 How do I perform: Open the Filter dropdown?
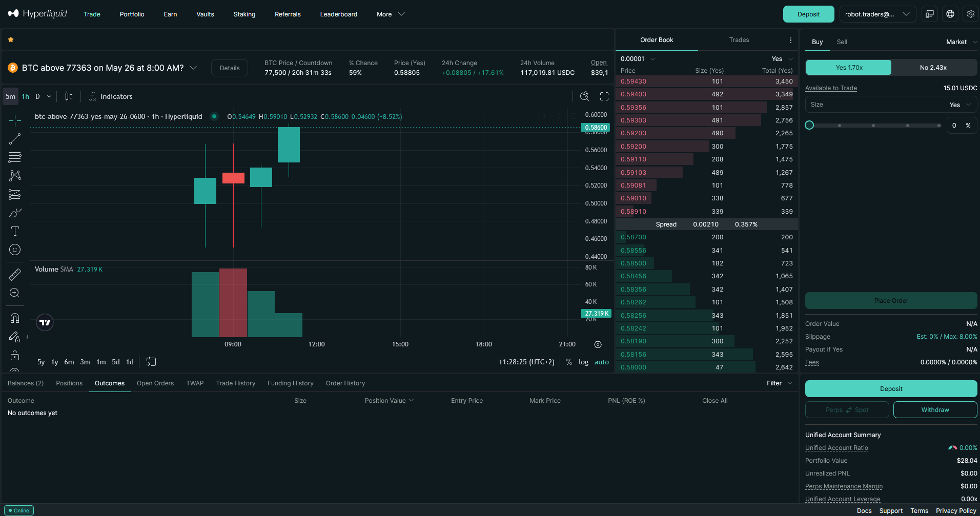[780, 383]
